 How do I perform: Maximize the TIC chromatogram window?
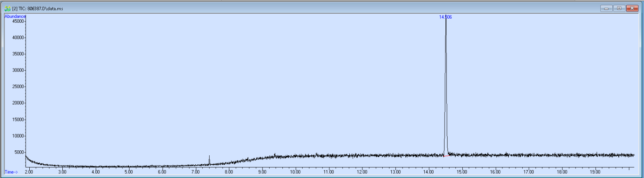pyautogui.click(x=619, y=8)
